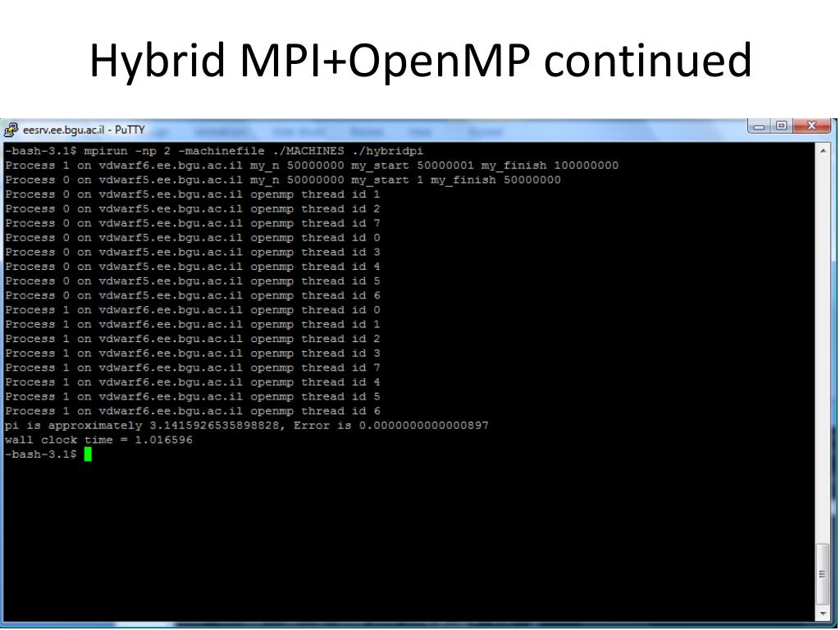The width and height of the screenshot is (840, 630).
Task: Click the Process 0 line with my_finish 50000000
Action: [282, 180]
